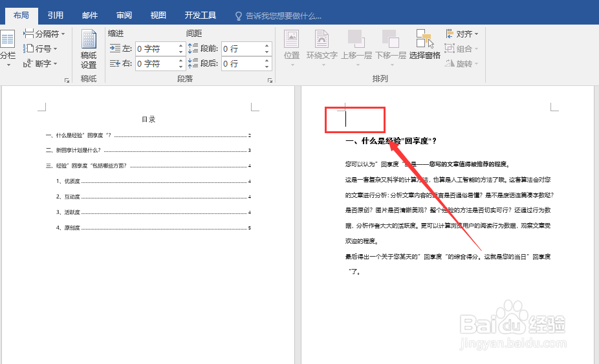
Task: Open the 分隔符 breaks dropdown
Action: click(x=43, y=34)
